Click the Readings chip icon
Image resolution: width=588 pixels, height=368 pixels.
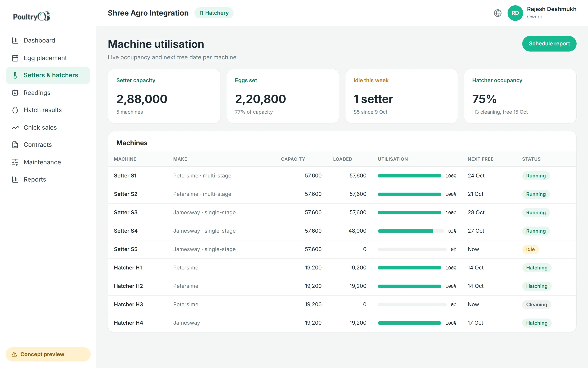[x=15, y=93]
